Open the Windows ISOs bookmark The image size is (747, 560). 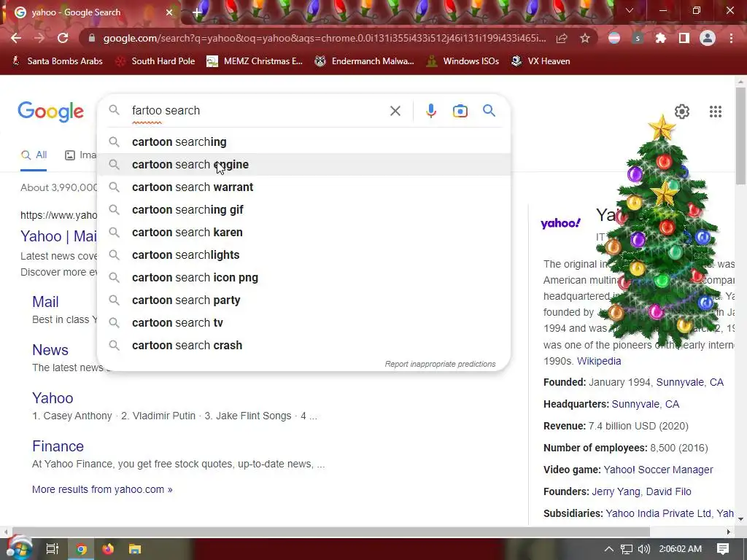(462, 61)
